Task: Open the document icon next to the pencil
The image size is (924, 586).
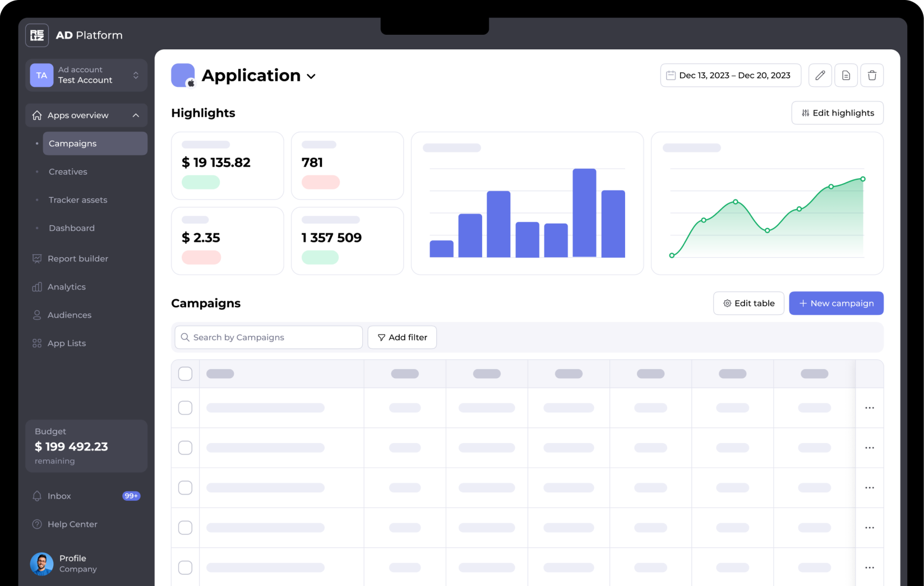Action: [846, 75]
